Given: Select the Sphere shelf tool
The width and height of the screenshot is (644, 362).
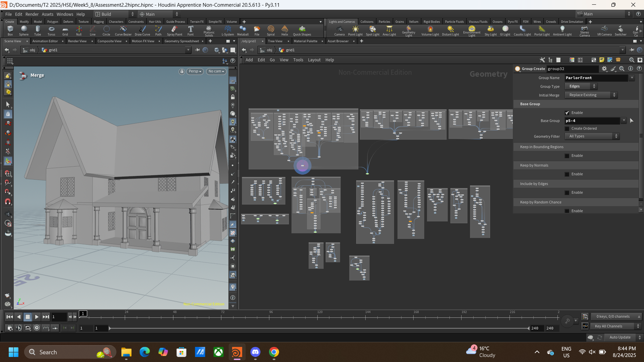Looking at the screenshot, I should [x=24, y=31].
